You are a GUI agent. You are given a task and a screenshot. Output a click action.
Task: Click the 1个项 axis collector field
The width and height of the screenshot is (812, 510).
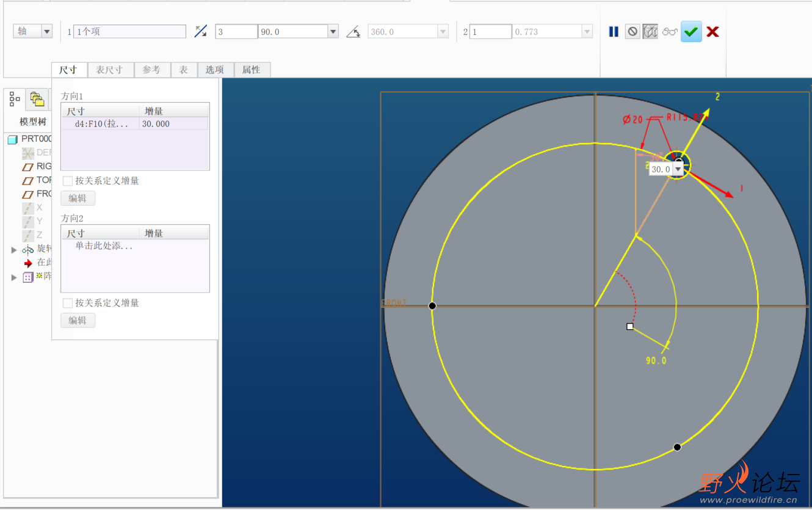(x=129, y=32)
